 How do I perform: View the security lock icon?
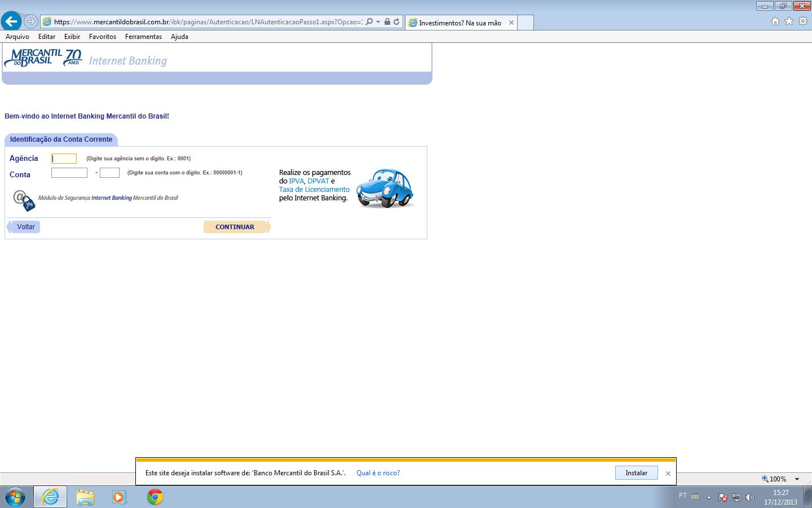pos(387,22)
